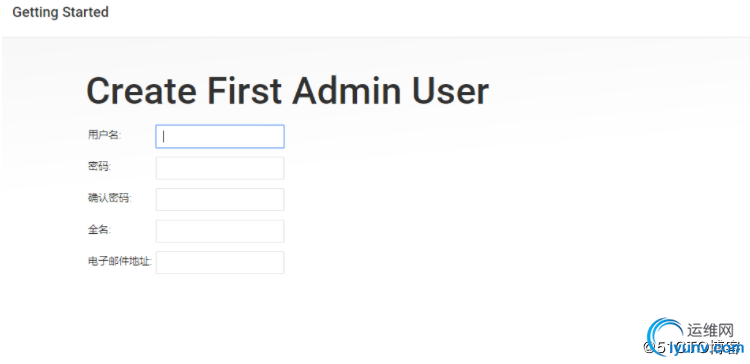Select the 电子邮件地址 email address field
Viewport: 750px width, 364px height.
click(x=220, y=263)
